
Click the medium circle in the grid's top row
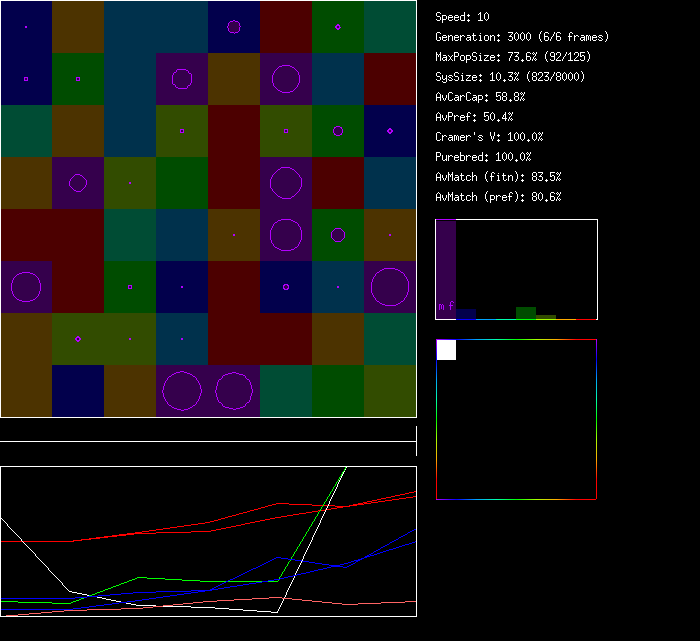tap(234, 27)
